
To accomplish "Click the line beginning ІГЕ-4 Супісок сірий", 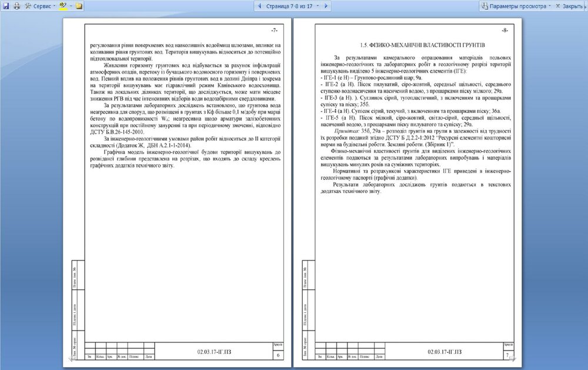I will tap(410, 111).
